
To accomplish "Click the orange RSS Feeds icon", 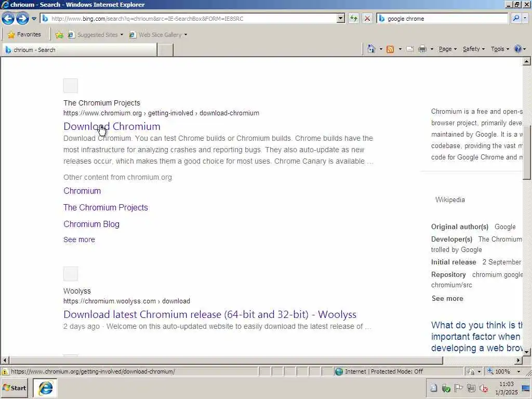I will 390,49.
